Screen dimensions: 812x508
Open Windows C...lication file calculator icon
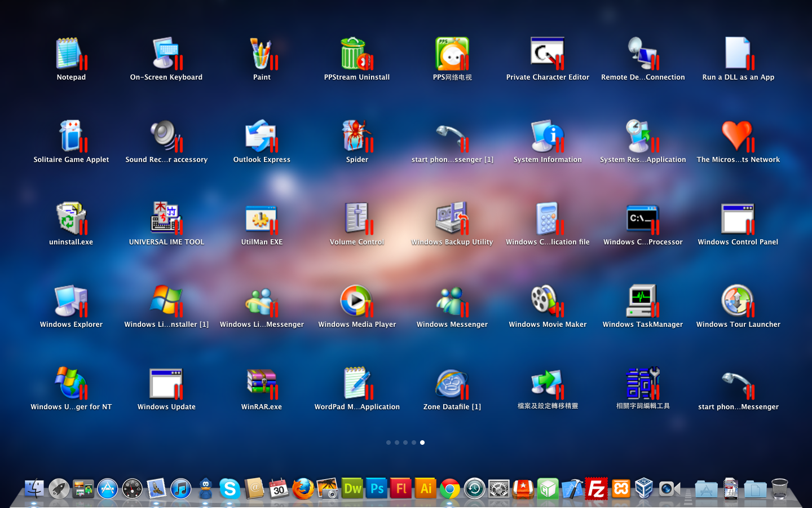point(548,218)
